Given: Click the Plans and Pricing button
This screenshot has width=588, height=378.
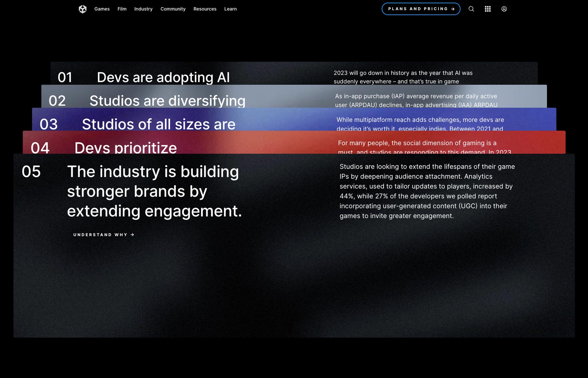Looking at the screenshot, I should click(421, 9).
